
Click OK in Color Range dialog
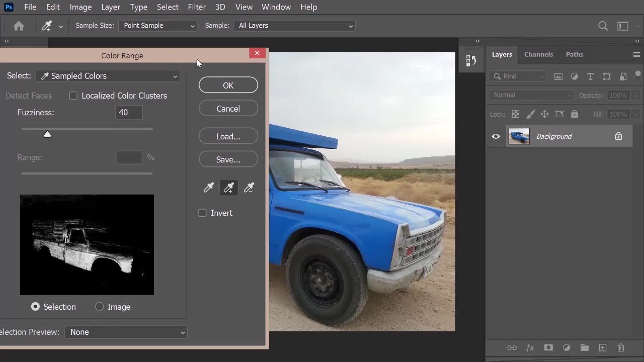click(228, 85)
